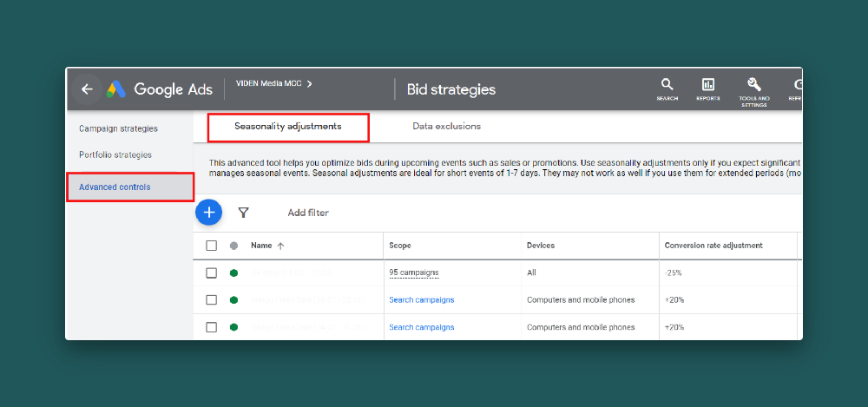Sort by the Name column header
The width and height of the screenshot is (868, 407).
[261, 246]
